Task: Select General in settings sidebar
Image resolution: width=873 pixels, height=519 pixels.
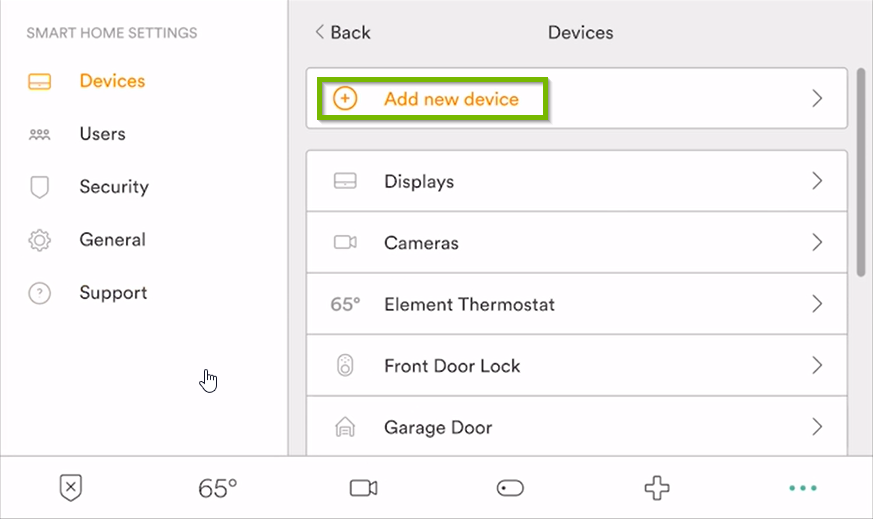Action: click(x=112, y=240)
